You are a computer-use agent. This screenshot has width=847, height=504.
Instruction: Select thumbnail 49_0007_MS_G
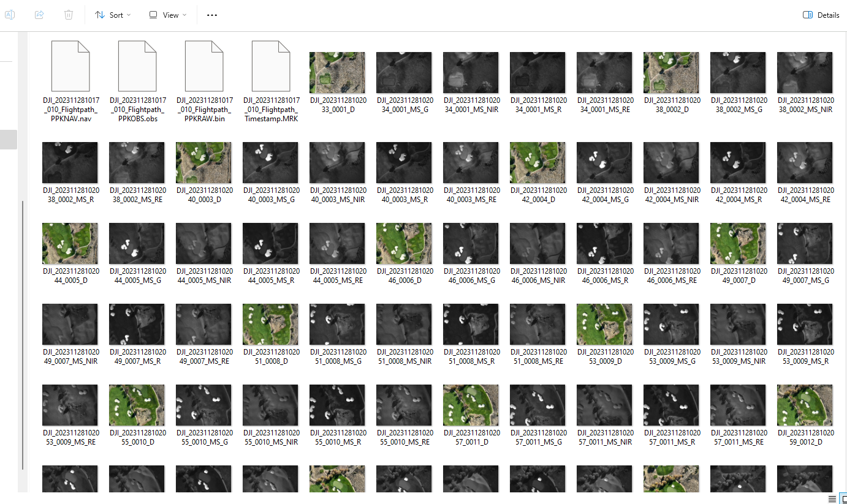(805, 244)
